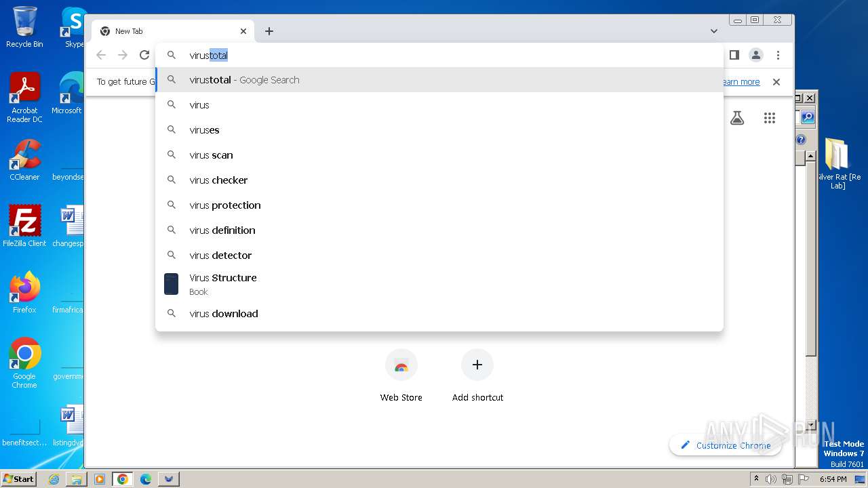
Task: Choose the 'virus scan' suggestion
Action: [x=439, y=155]
